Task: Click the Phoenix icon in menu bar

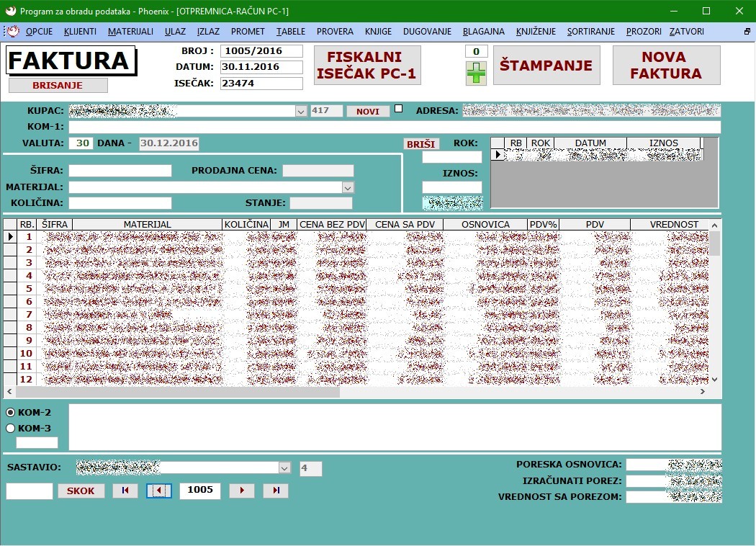Action: pos(12,32)
